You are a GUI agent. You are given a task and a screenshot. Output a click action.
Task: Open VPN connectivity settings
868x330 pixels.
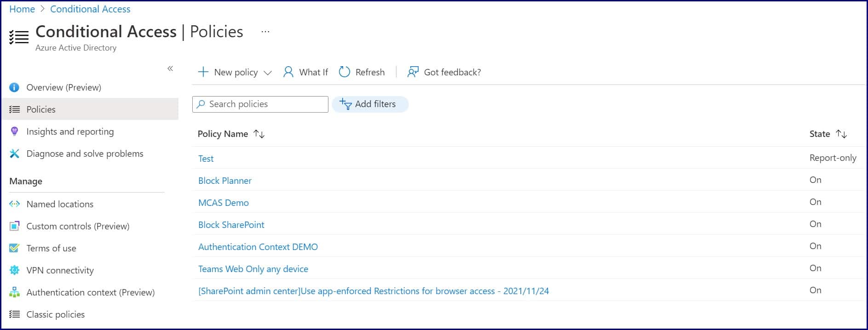60,270
